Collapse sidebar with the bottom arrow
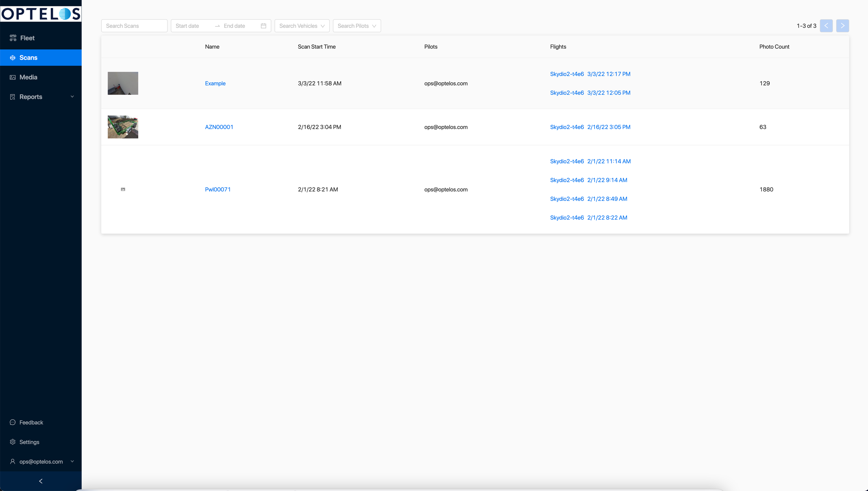 pos(41,481)
